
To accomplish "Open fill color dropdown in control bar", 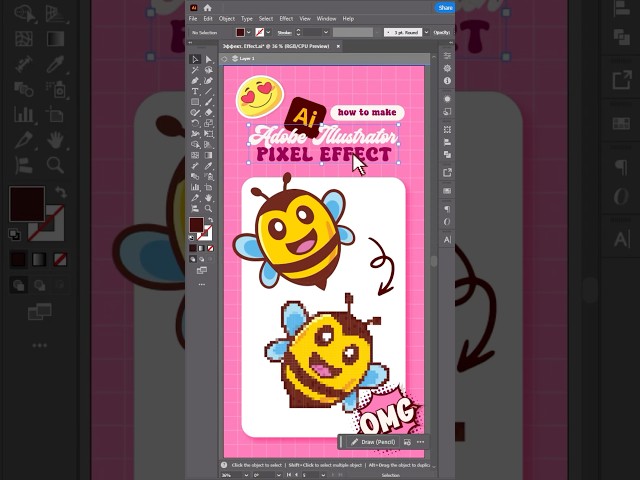I will [249, 32].
